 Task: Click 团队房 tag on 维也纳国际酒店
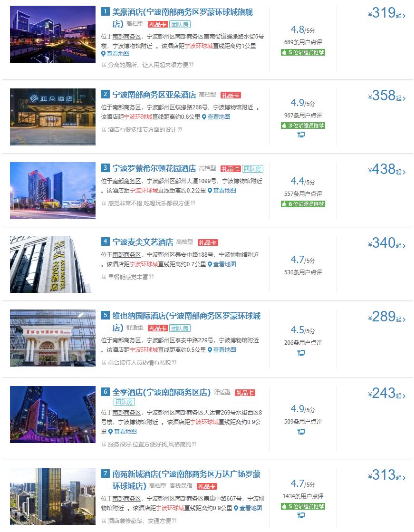point(180,328)
